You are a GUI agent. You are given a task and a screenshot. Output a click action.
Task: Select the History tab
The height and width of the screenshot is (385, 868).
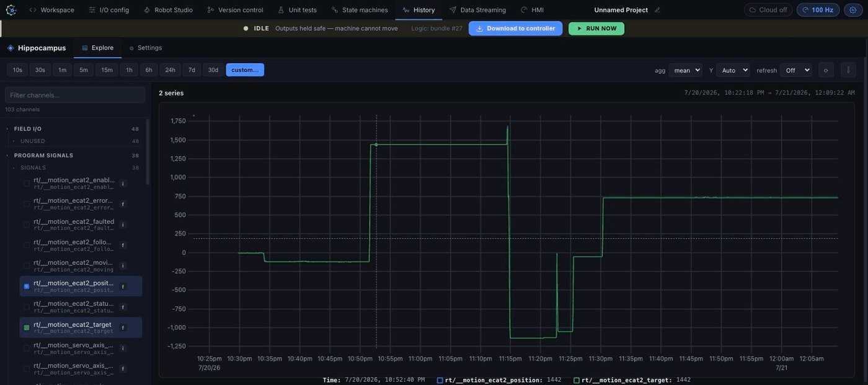(418, 10)
